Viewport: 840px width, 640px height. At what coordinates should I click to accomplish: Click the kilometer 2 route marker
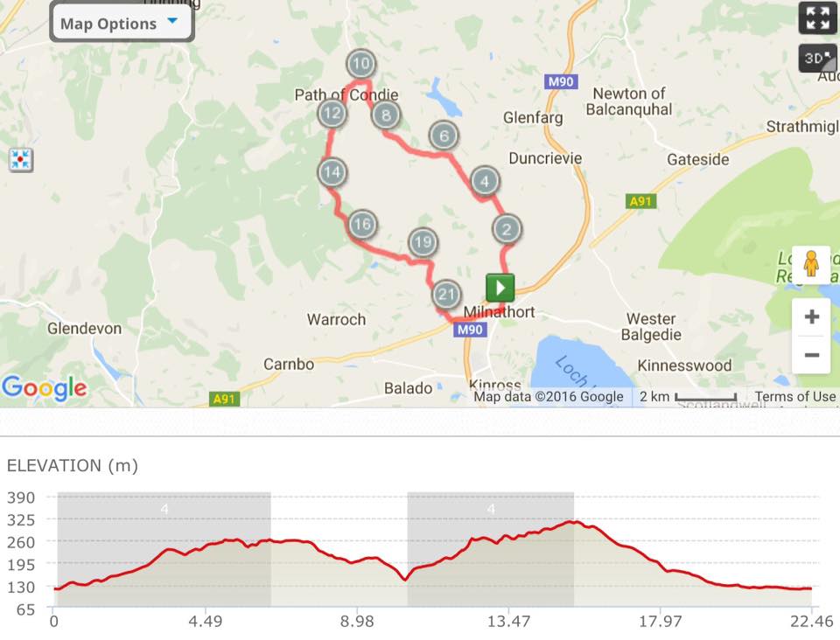[507, 230]
